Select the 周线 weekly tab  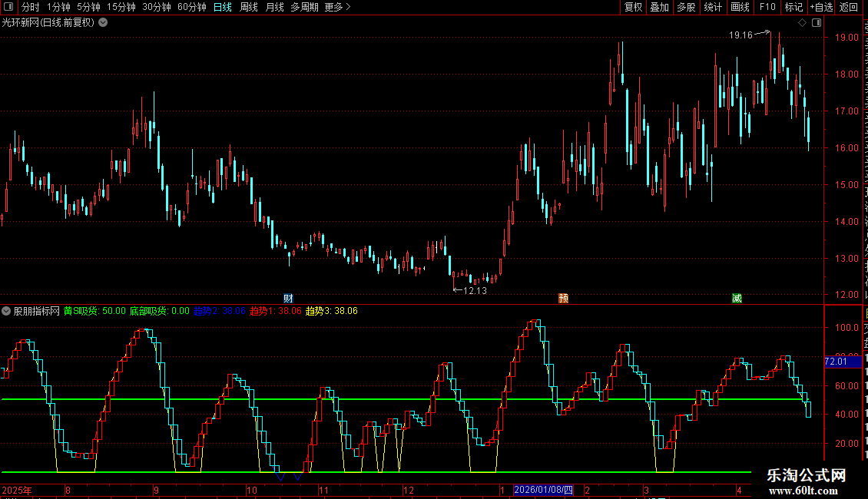(x=249, y=7)
